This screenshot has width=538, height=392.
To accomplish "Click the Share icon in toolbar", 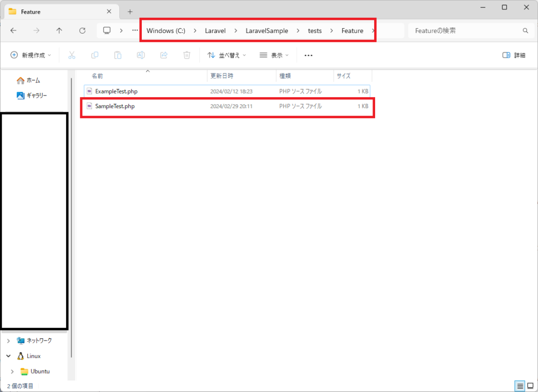I will tap(164, 55).
